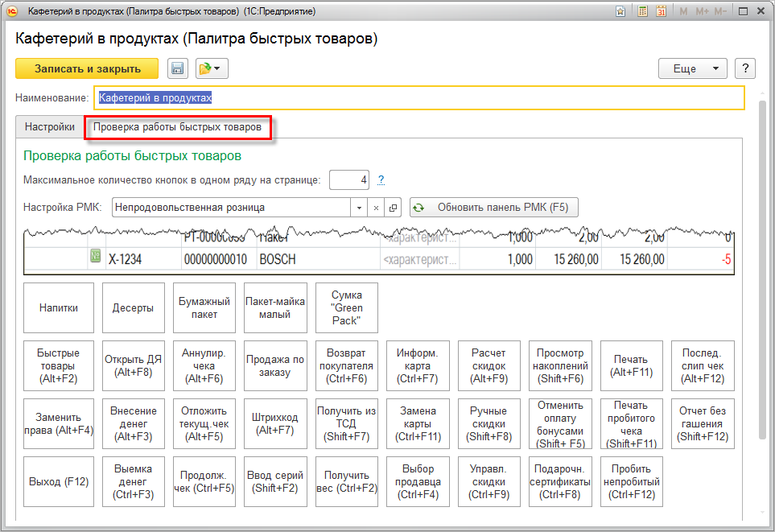Click the max buttons per row field
This screenshot has height=532, width=775.
[x=348, y=179]
